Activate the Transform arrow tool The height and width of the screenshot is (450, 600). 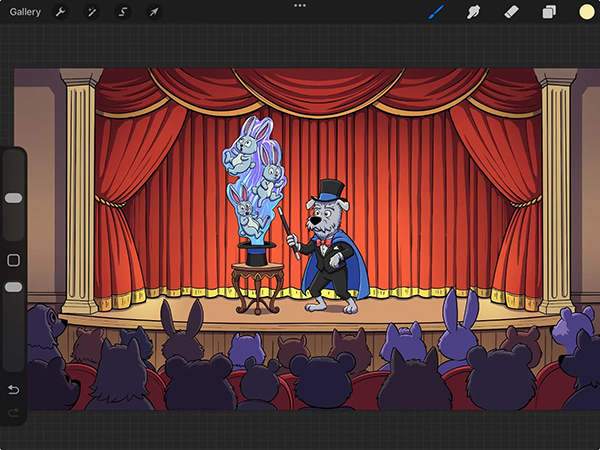pos(153,12)
